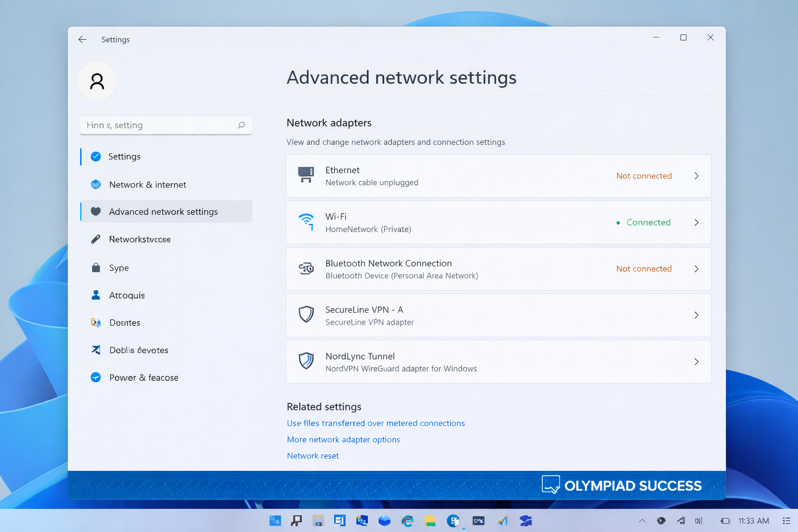798x532 pixels.
Task: Expand the Ethernet adapter details
Action: point(697,176)
